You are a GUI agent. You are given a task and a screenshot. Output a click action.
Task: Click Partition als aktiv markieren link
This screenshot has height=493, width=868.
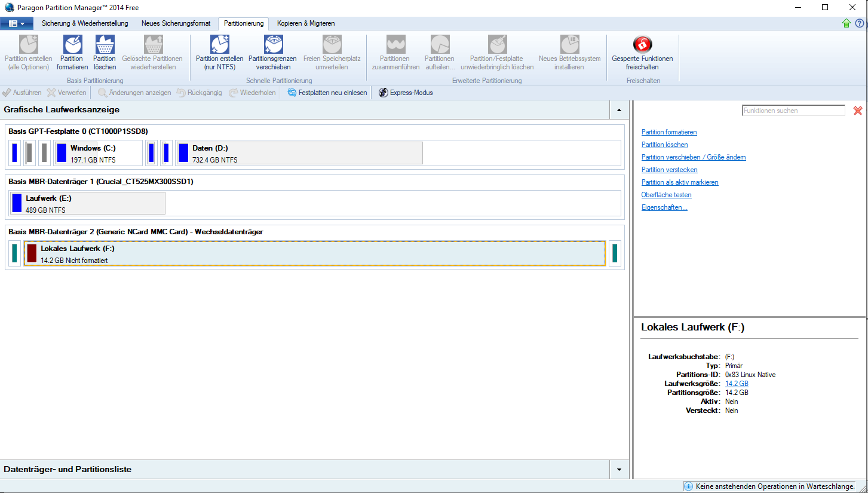(x=680, y=182)
